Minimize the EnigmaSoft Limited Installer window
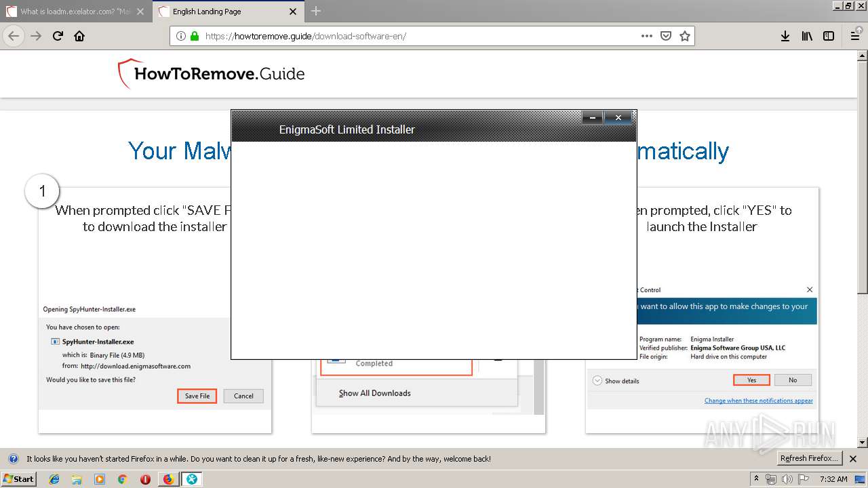The image size is (868, 488). tap(593, 118)
